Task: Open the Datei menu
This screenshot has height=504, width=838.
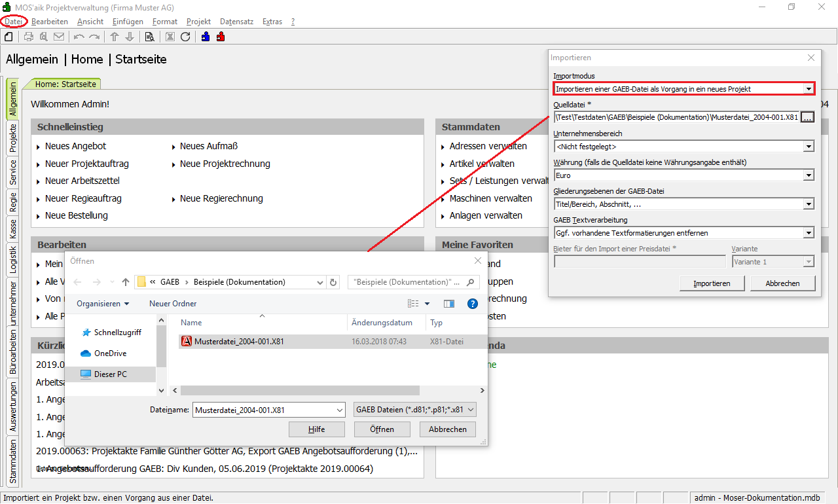Action: (x=14, y=22)
